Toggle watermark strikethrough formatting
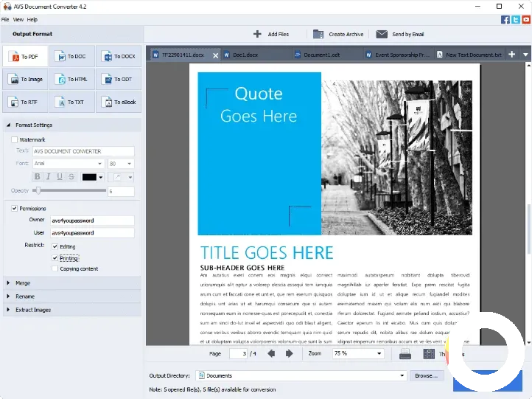532x399 pixels. (x=71, y=176)
